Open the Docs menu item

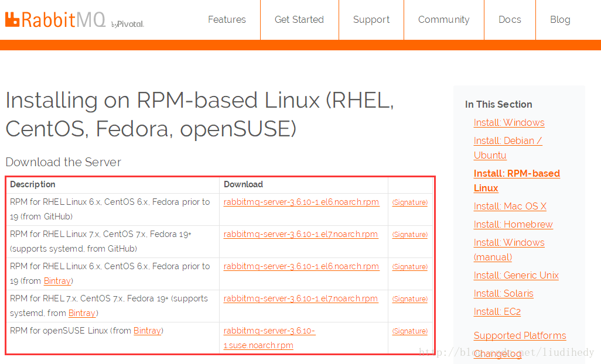tap(510, 19)
